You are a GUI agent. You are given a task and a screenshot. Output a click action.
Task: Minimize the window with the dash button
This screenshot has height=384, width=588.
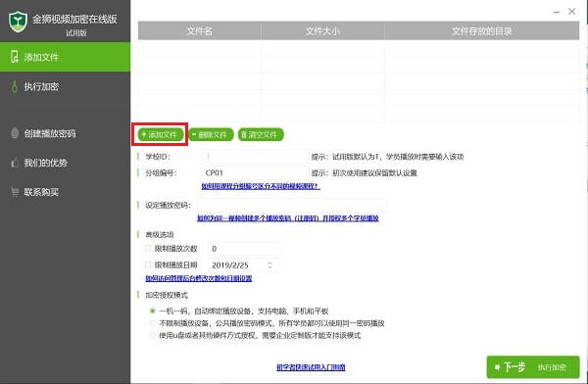click(x=557, y=12)
